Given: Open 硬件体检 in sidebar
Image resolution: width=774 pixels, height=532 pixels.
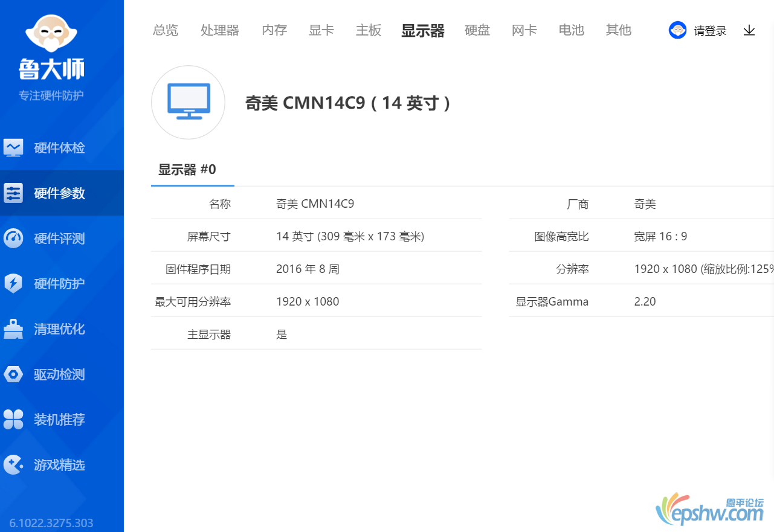Looking at the screenshot, I should (x=62, y=148).
